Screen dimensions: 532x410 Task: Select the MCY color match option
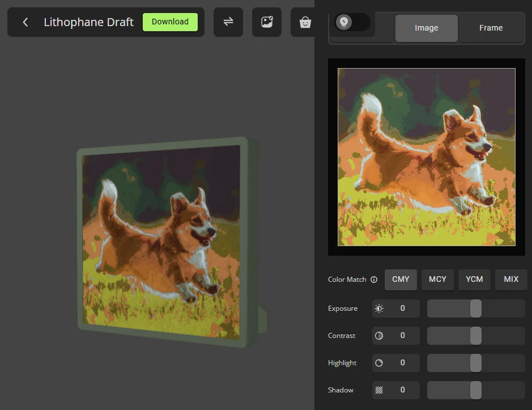click(x=437, y=280)
